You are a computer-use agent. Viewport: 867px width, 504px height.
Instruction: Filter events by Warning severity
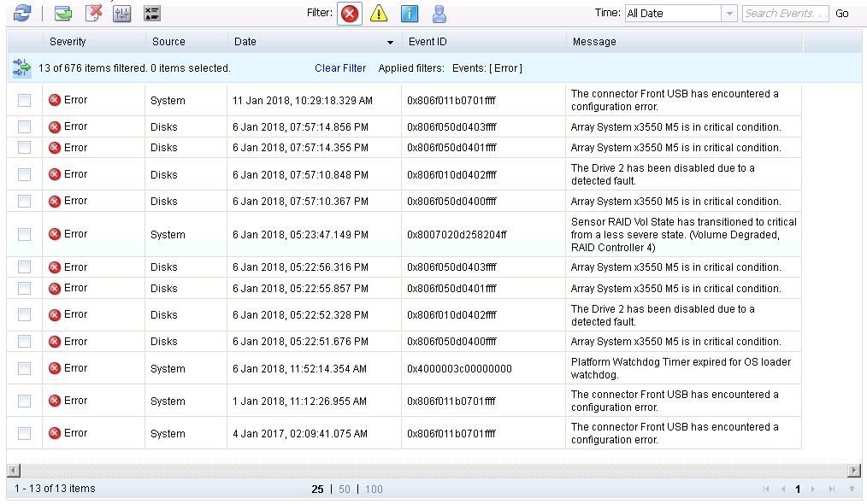coord(378,13)
